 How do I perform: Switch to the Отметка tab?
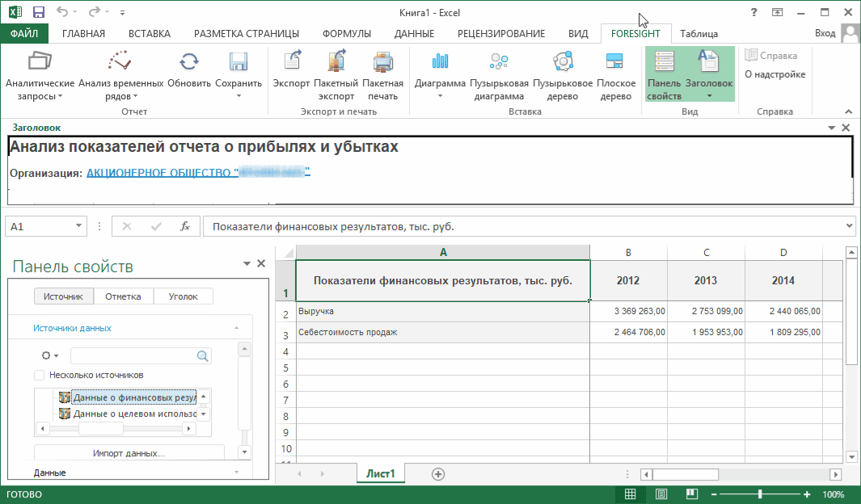tap(124, 296)
